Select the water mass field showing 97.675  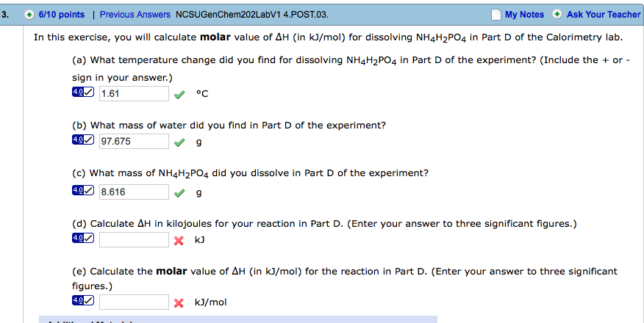(x=134, y=141)
